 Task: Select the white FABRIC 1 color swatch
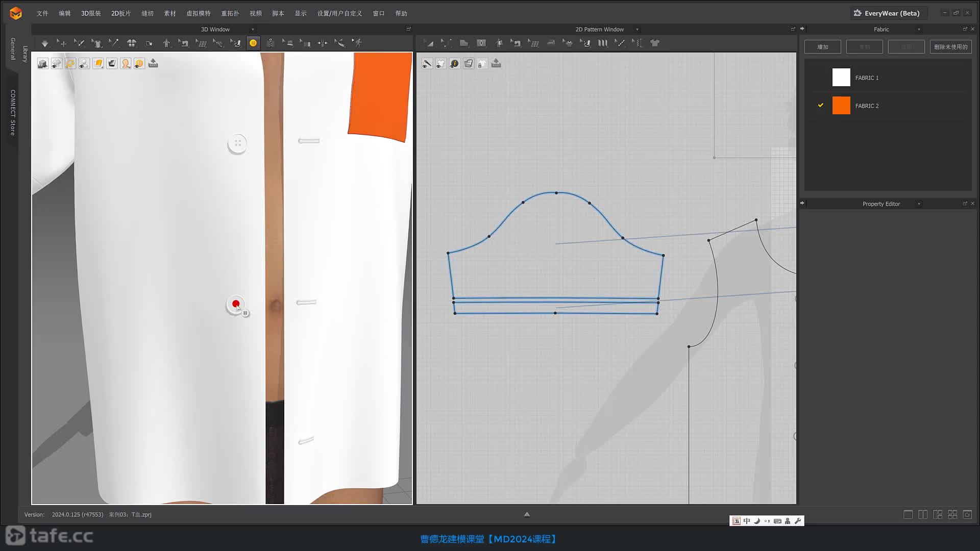(x=841, y=78)
